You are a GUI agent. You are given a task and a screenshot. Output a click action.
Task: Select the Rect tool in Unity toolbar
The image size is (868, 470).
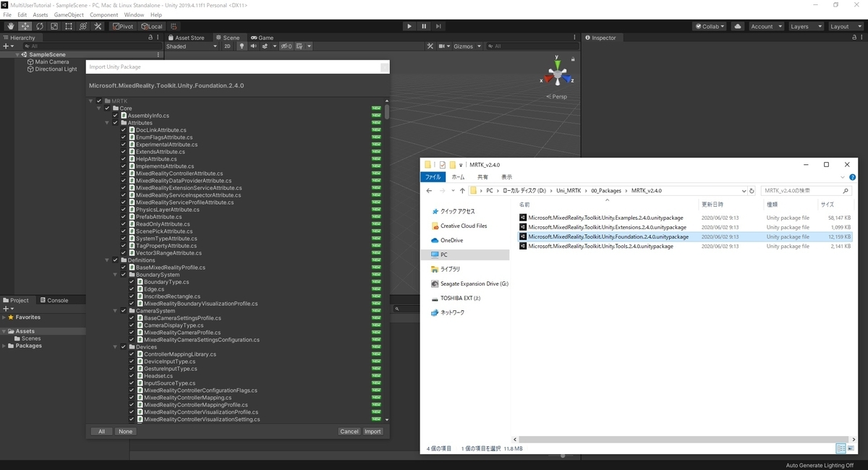click(x=69, y=26)
